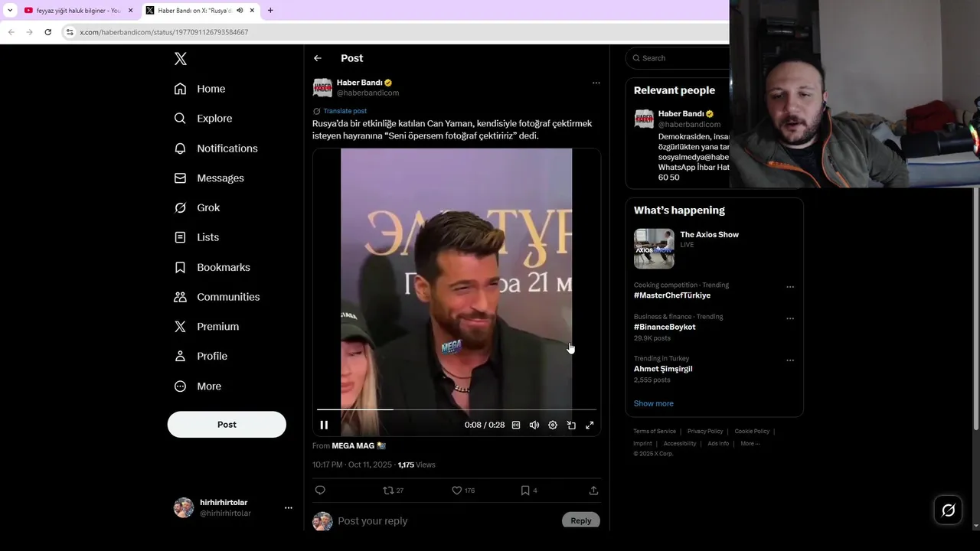
Task: Mute the video volume
Action: tap(534, 425)
